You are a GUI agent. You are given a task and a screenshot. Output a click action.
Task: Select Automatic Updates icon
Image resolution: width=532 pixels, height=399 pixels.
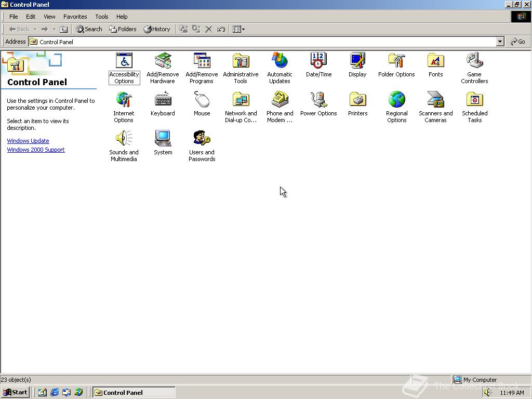pos(280,68)
